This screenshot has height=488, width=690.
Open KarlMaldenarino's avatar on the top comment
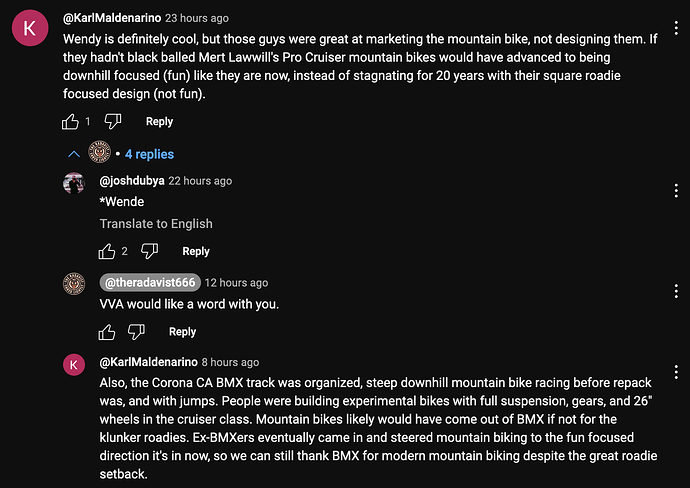coord(29,29)
